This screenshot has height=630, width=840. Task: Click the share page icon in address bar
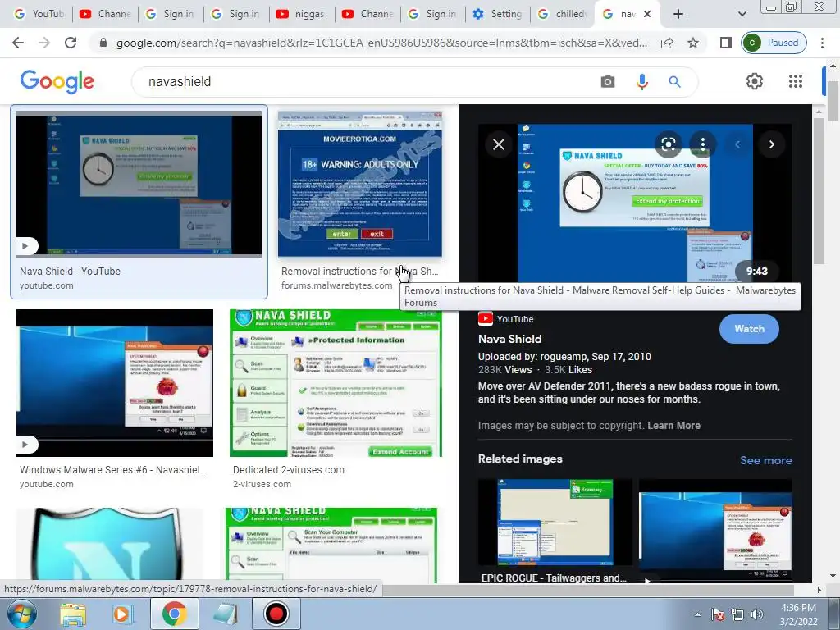pyautogui.click(x=667, y=43)
